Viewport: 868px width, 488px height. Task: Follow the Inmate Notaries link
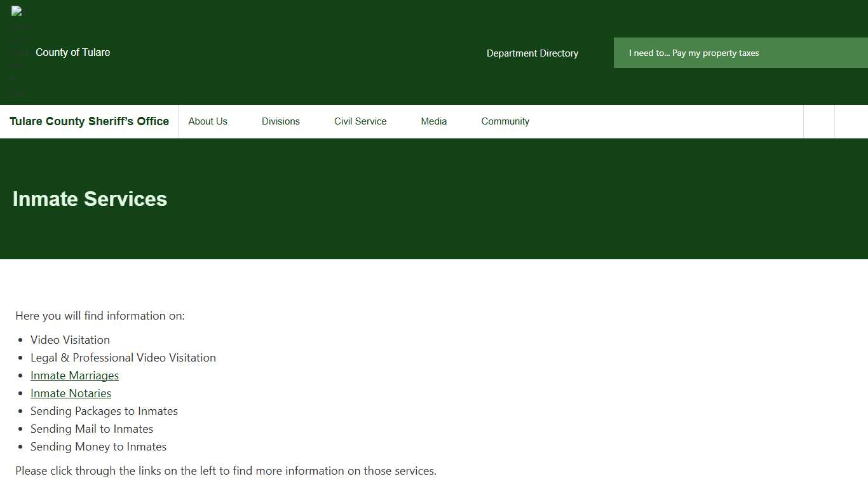pos(71,393)
